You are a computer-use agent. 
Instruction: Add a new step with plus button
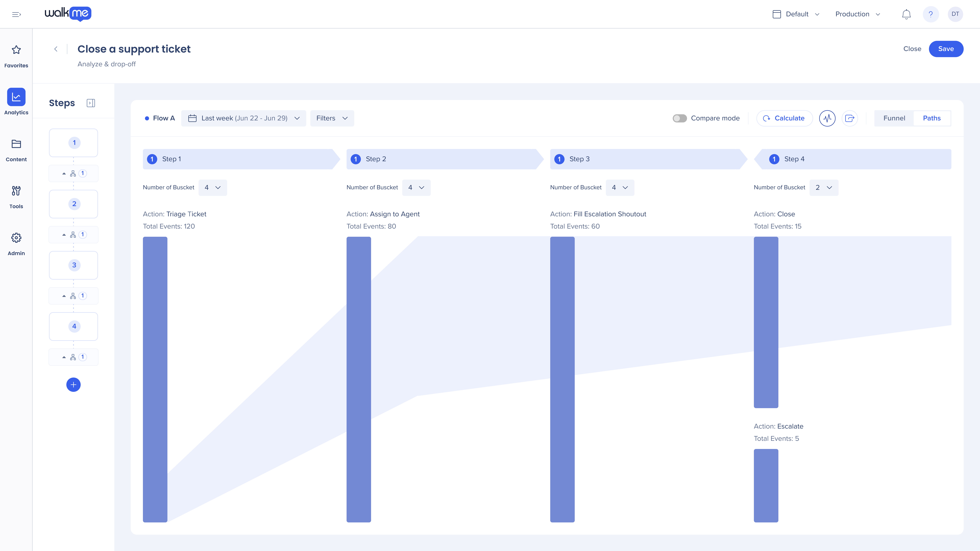[x=73, y=384]
